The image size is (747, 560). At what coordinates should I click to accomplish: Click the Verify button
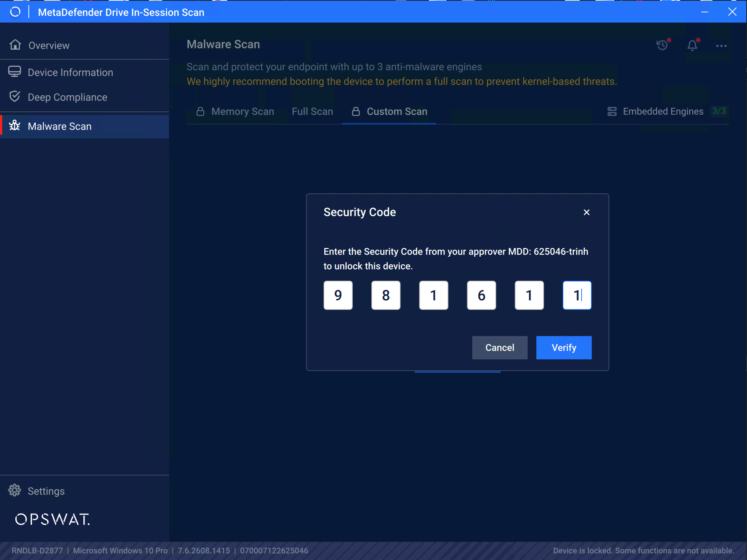[x=564, y=347]
